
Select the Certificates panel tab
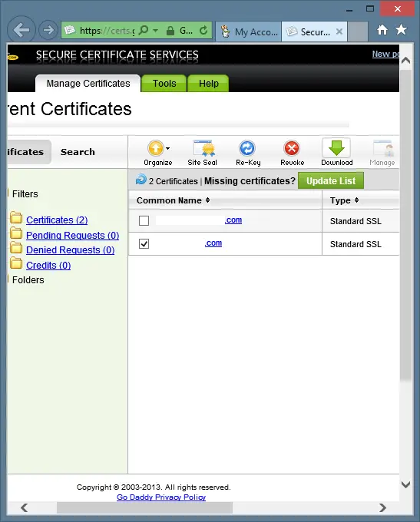tap(29, 152)
